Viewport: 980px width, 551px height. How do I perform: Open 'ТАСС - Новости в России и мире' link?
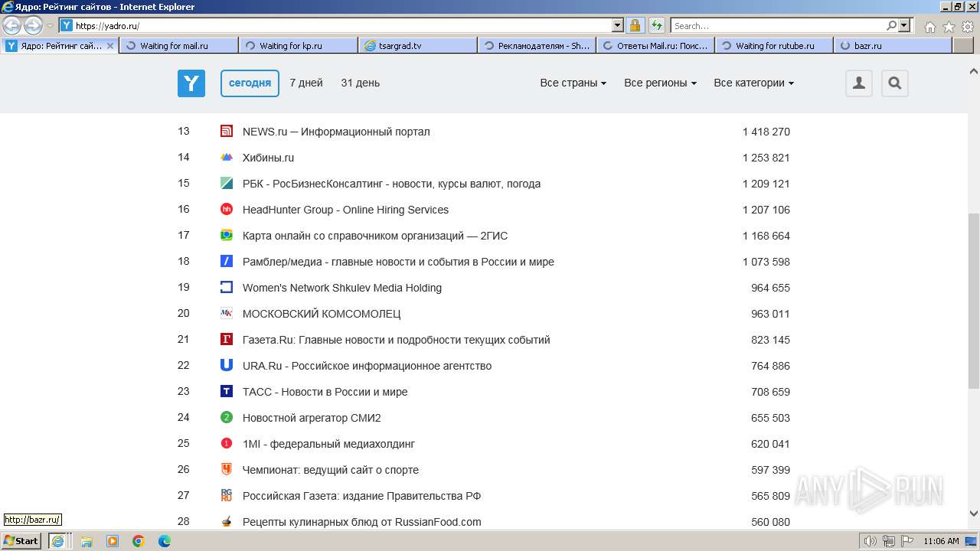click(x=325, y=392)
